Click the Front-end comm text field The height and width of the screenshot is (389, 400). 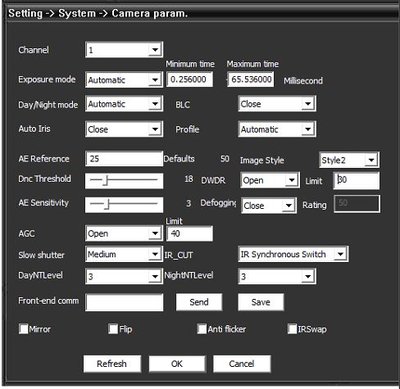(x=124, y=302)
